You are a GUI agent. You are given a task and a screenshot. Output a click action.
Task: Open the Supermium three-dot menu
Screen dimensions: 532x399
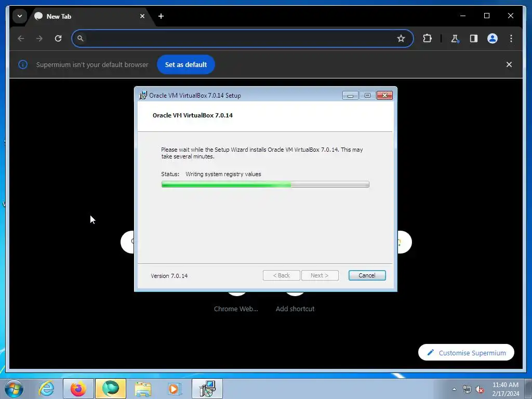511,38
